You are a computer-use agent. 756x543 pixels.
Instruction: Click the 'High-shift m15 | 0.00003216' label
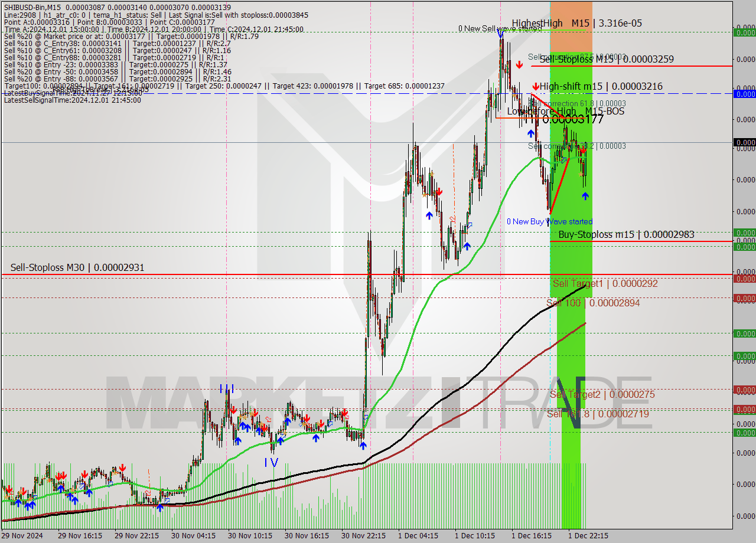click(x=601, y=86)
